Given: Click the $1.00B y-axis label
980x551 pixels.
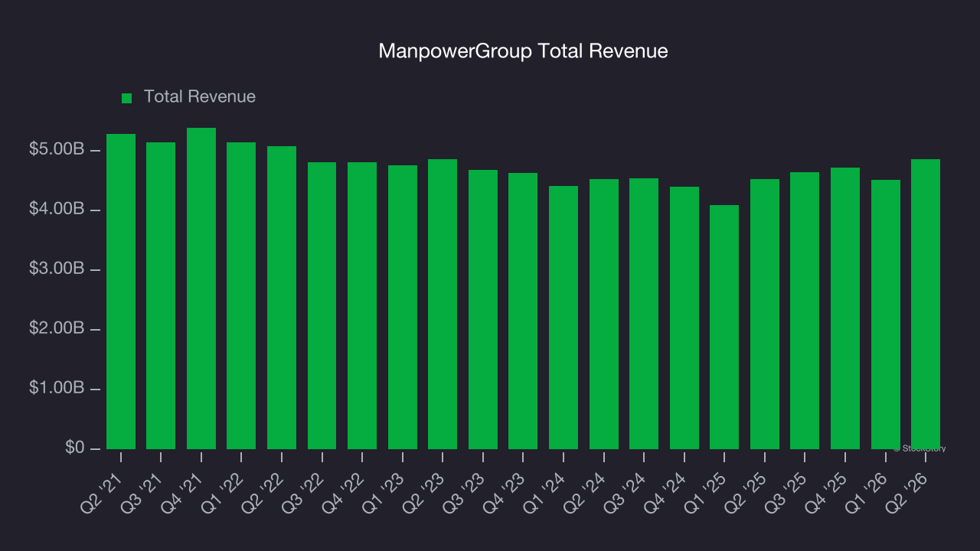Looking at the screenshot, I should pos(57,388).
